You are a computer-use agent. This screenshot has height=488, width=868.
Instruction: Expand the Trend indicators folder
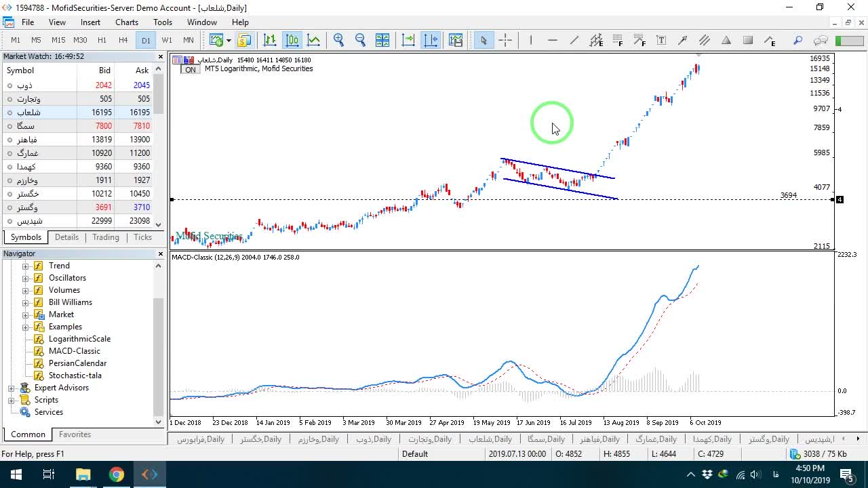(26, 266)
